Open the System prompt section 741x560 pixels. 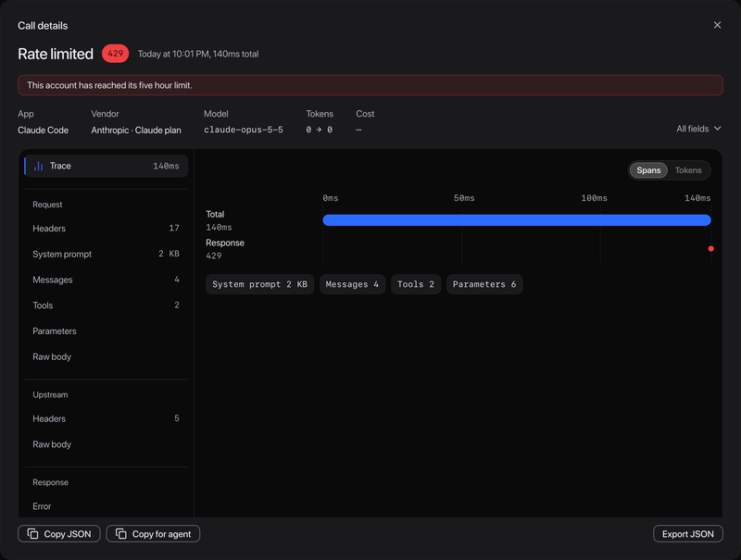pos(106,254)
